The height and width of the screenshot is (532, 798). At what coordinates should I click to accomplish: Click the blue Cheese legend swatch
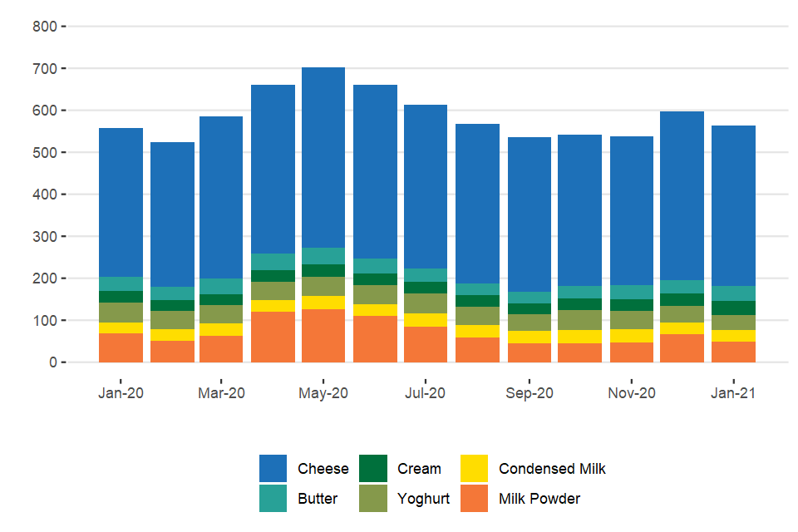click(273, 469)
